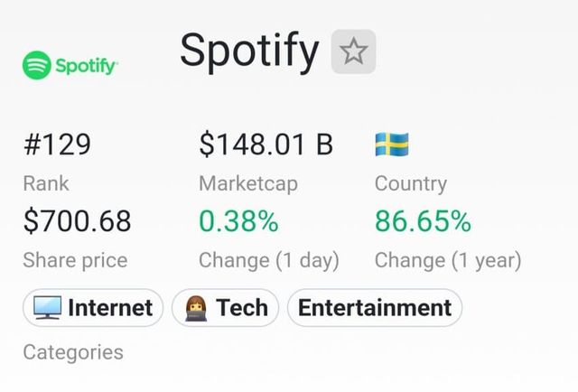Screen dimensions: 578x392
Task: Click the technologist emoji in Tech tag
Action: click(x=195, y=309)
